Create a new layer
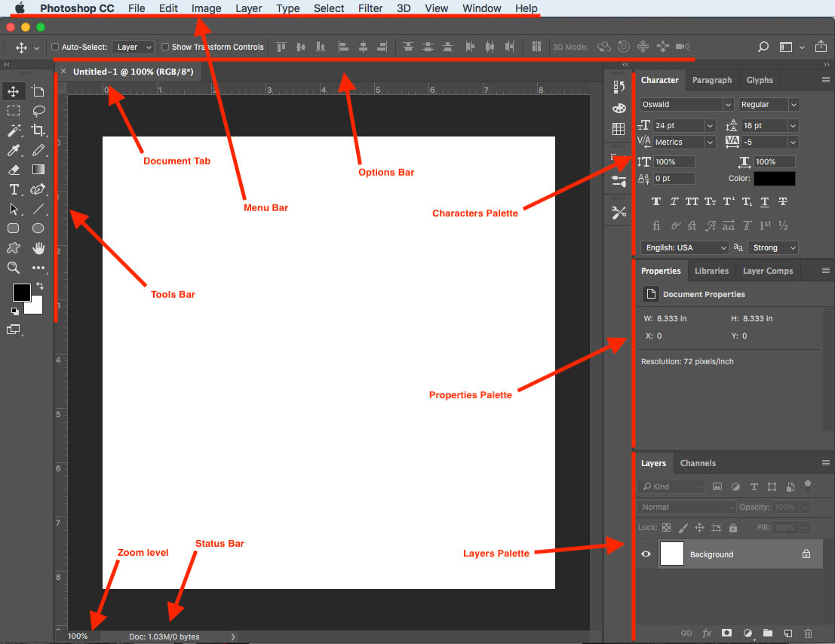Screen dimensions: 835x644 pos(788,633)
